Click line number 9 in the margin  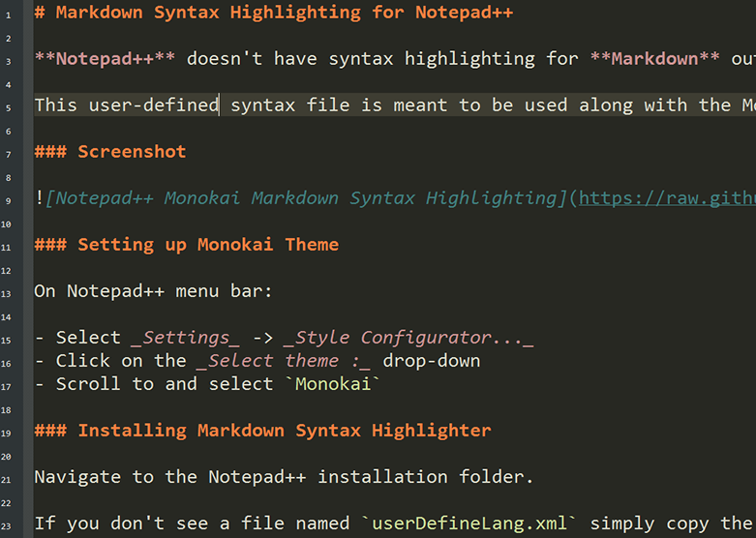8,201
